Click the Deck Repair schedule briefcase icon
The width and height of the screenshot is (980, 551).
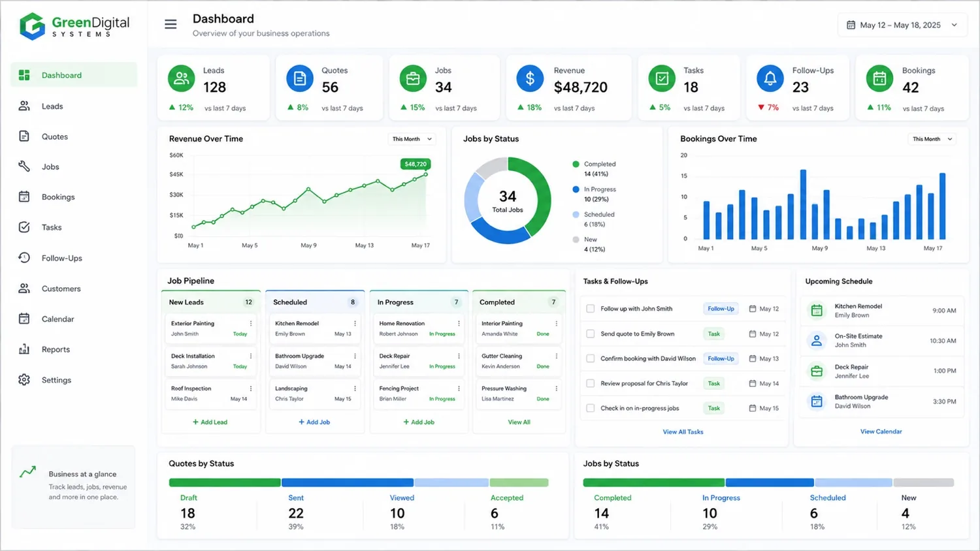[817, 371]
